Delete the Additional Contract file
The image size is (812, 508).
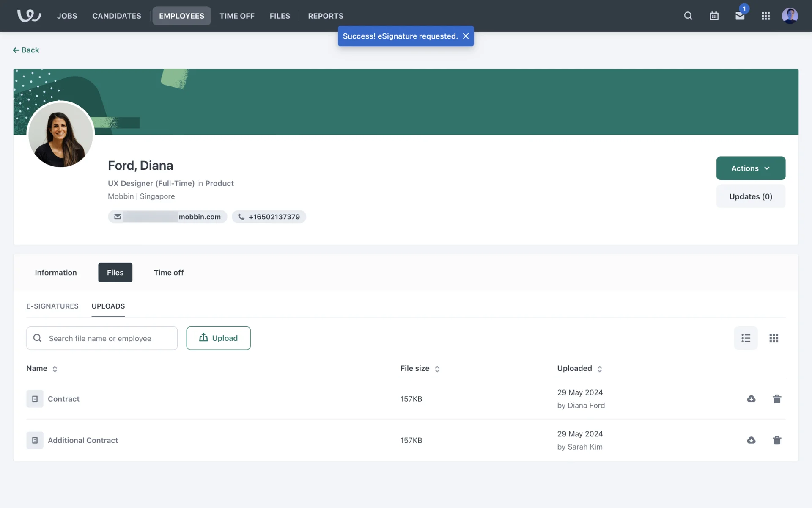pyautogui.click(x=777, y=440)
